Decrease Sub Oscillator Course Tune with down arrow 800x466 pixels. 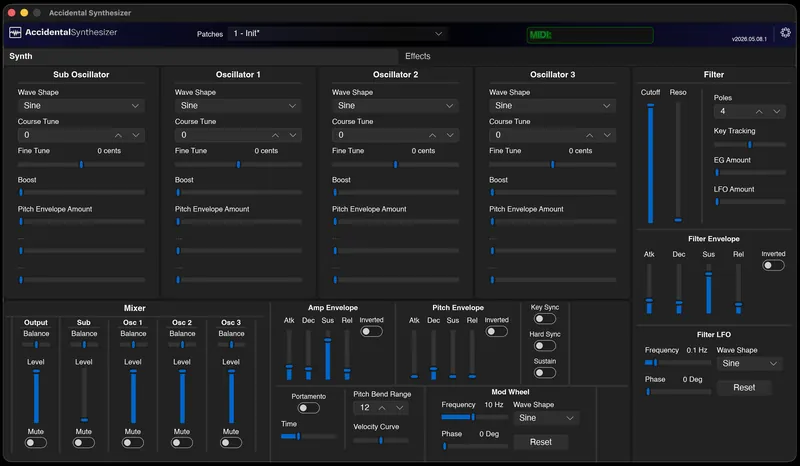[x=136, y=135]
